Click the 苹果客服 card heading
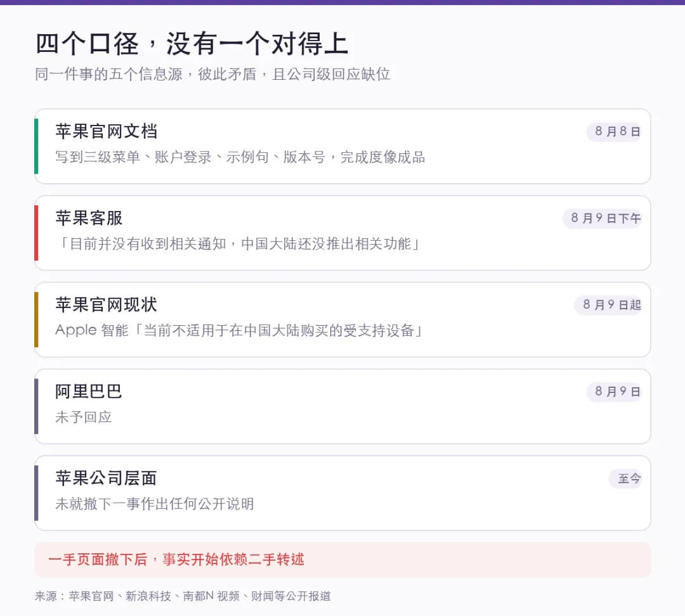The image size is (685, 616). (89, 218)
